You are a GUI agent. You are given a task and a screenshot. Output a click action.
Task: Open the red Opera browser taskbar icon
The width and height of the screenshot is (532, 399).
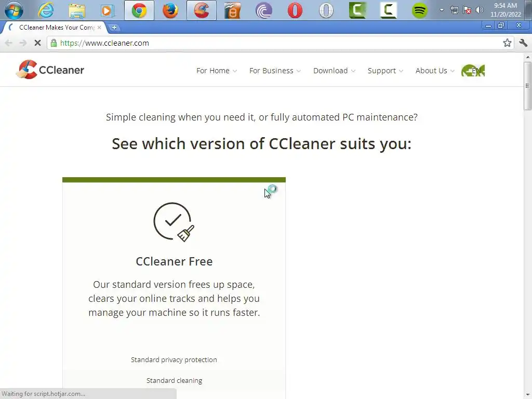click(295, 10)
